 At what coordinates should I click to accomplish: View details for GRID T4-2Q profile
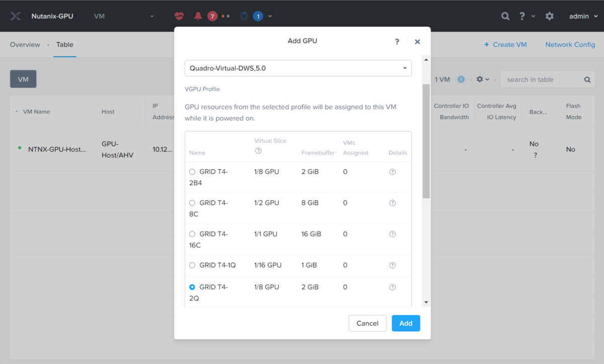[393, 287]
